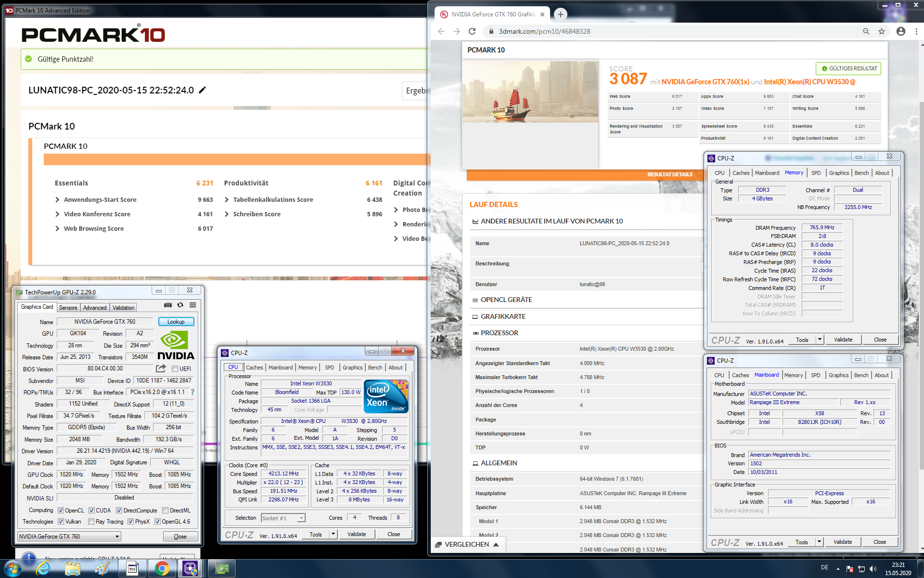Click the BIOS version share/export icon
The image size is (924, 578).
pos(161,368)
